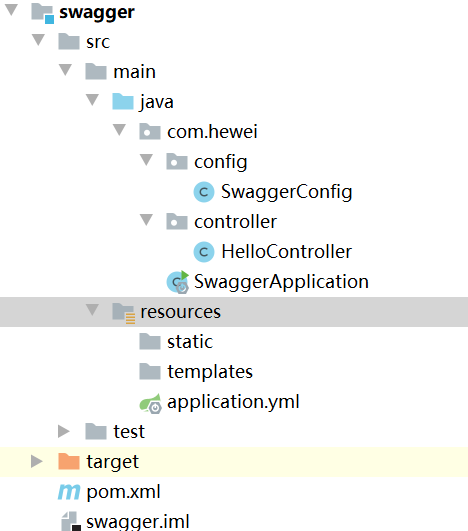Image resolution: width=468 pixels, height=531 pixels.
Task: Click the swagger module folder icon
Action: [42, 13]
